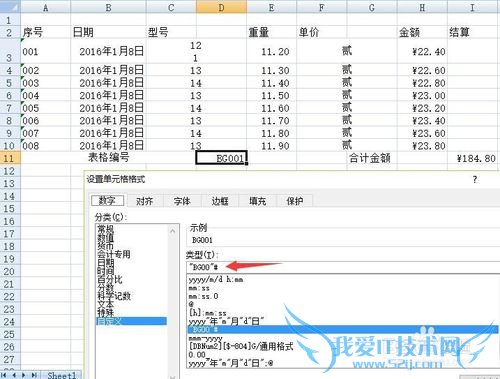Select 科学记数 category

click(x=114, y=296)
